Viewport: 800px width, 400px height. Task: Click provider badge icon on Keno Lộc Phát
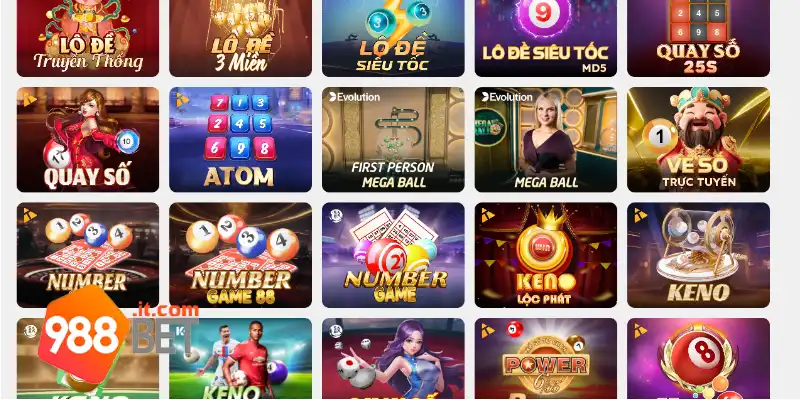pos(488,215)
